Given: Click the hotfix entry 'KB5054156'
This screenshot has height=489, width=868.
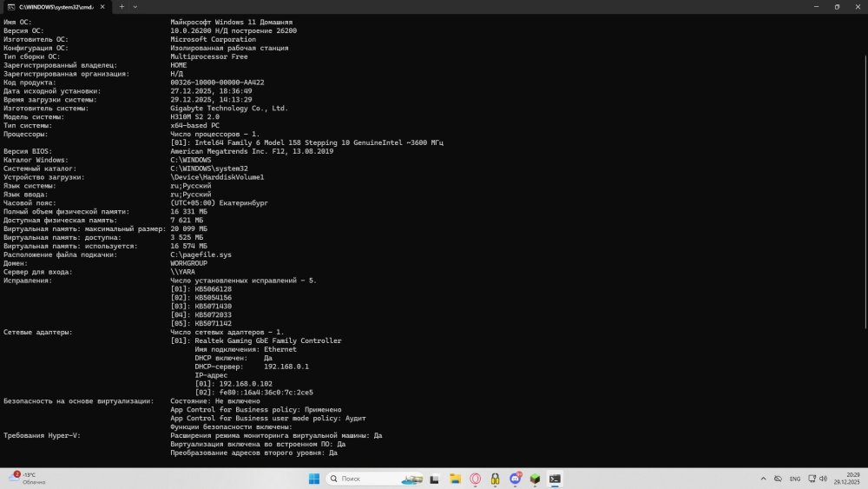Looking at the screenshot, I should [x=214, y=298].
